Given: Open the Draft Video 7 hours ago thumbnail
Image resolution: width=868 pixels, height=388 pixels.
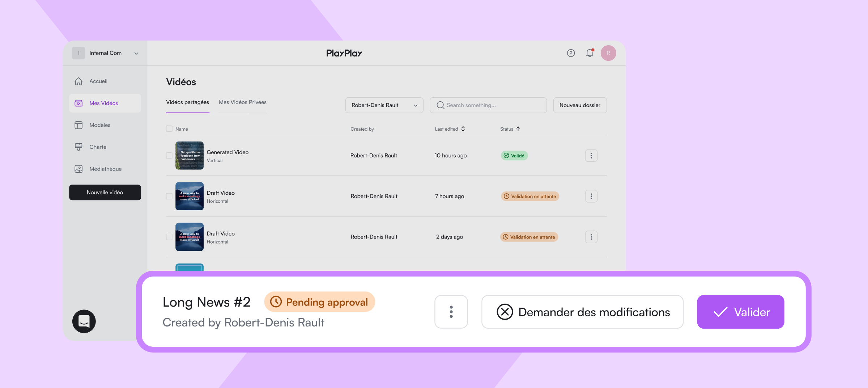Looking at the screenshot, I should point(190,196).
